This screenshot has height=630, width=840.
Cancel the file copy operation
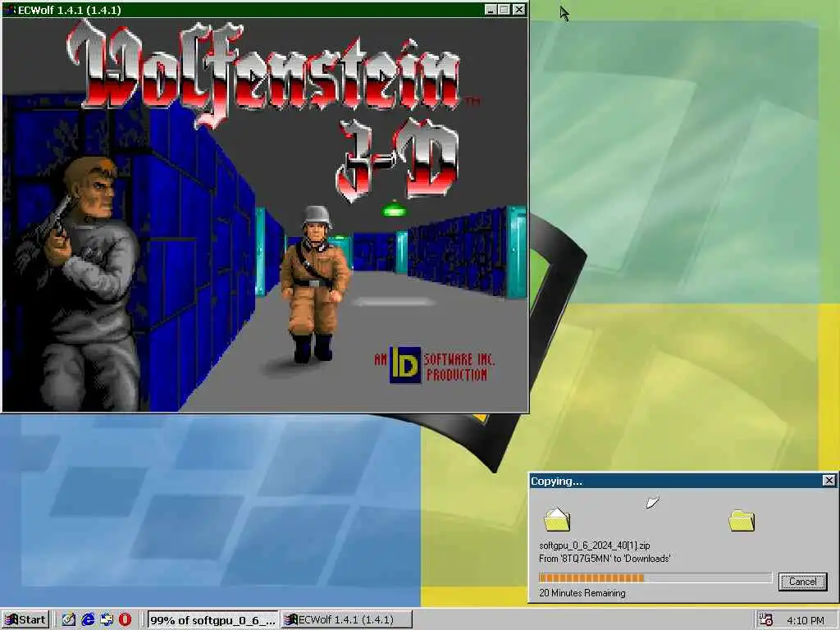[x=802, y=582]
